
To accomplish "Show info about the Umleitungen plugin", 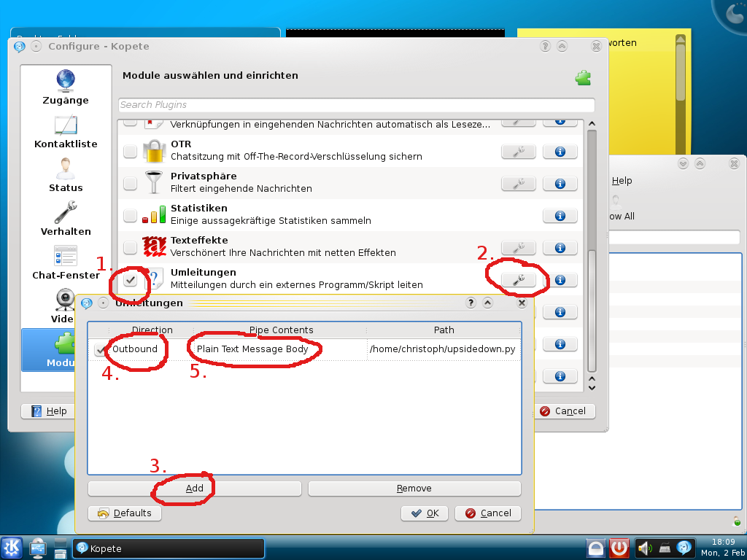I will (x=560, y=279).
